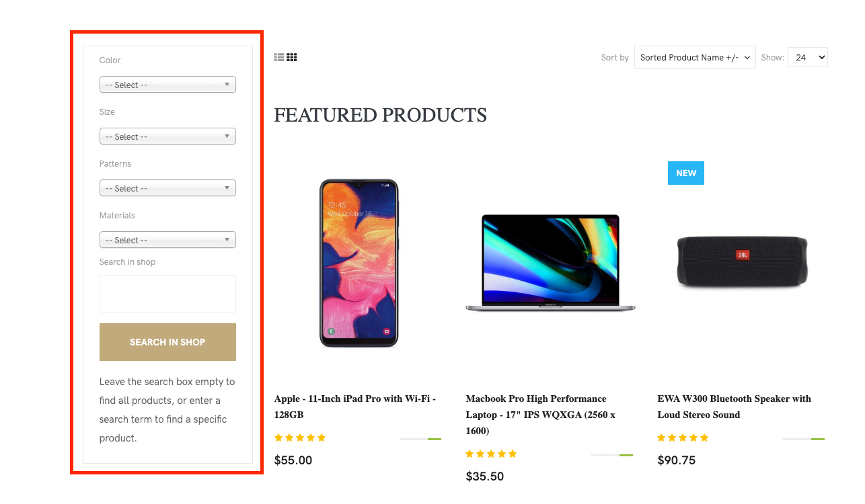Viewport: 865px width, 504px height.
Task: Expand the Materials select menu
Action: point(167,240)
